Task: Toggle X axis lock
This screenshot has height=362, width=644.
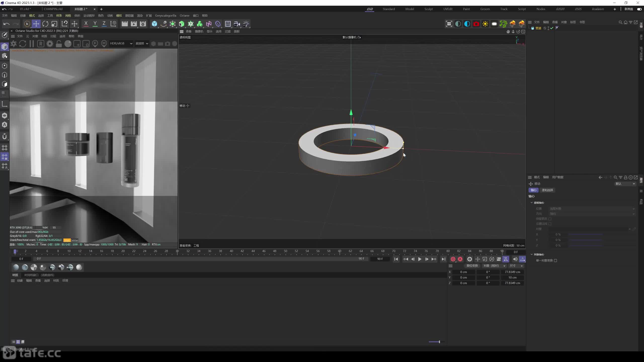Action: [x=86, y=24]
